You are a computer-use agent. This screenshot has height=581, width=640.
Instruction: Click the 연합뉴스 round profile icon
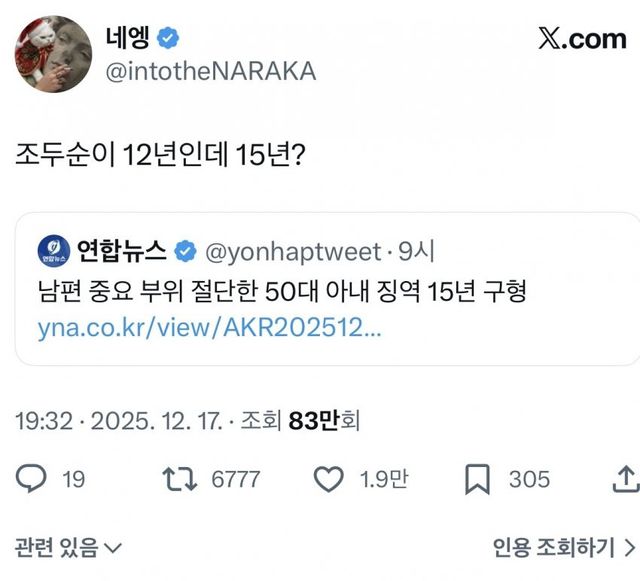[52, 249]
